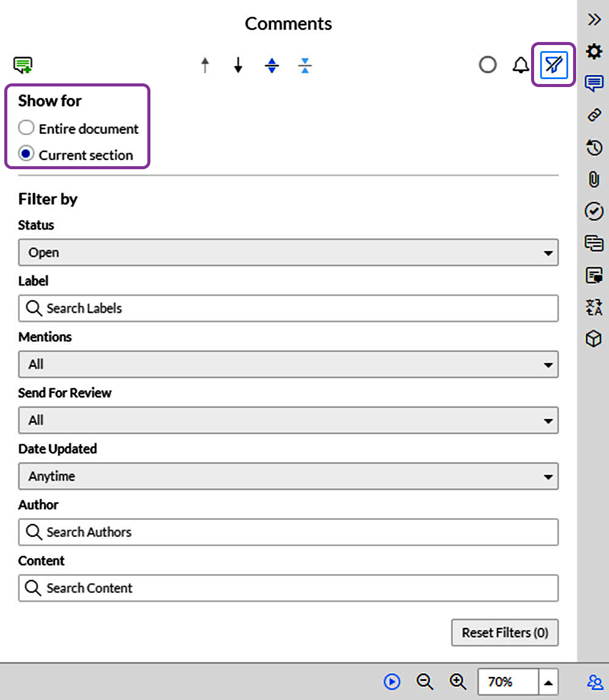The height and width of the screenshot is (700, 609).
Task: Toggle the comment filter icon
Action: coord(554,65)
